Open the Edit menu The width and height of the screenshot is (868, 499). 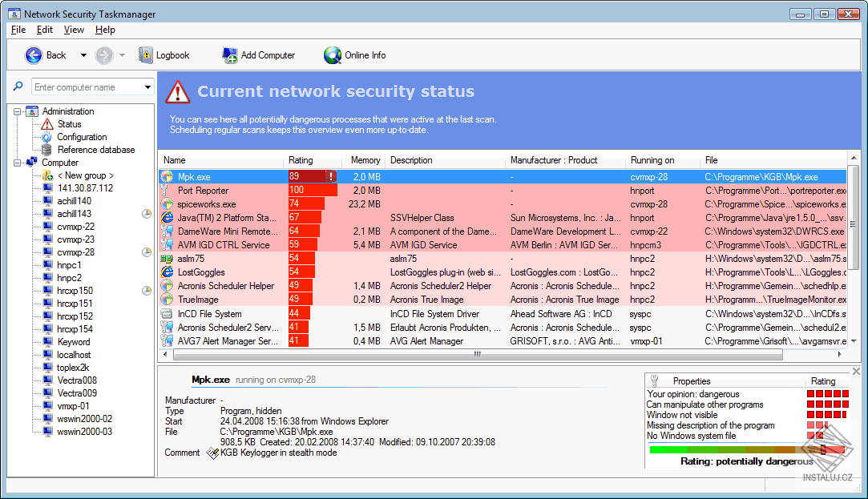[x=44, y=30]
